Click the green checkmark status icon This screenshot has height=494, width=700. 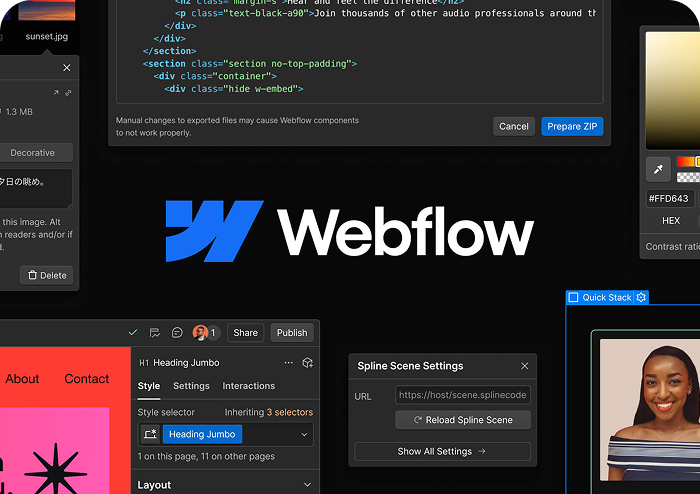pyautogui.click(x=133, y=332)
